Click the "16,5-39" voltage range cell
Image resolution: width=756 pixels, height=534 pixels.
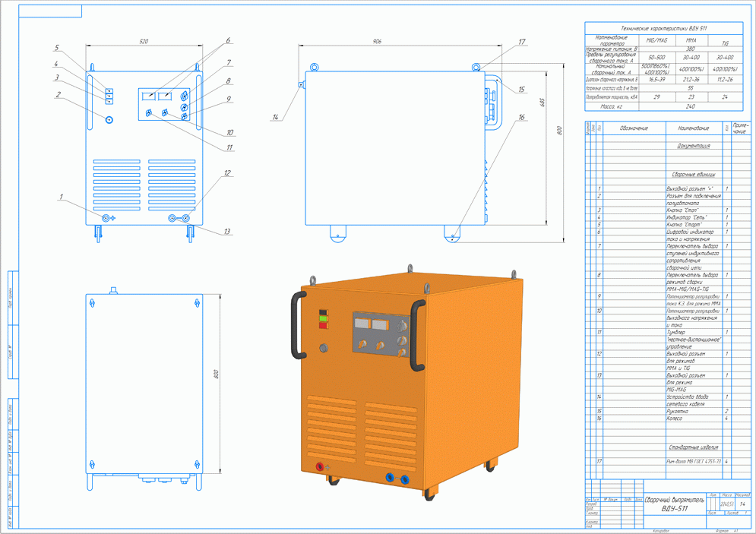pyautogui.click(x=656, y=80)
